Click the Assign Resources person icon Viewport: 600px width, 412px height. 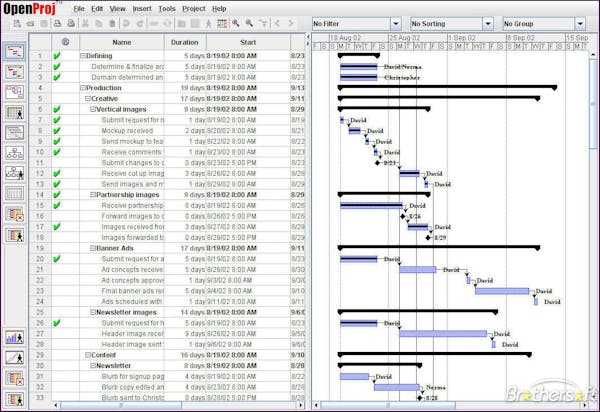209,24
